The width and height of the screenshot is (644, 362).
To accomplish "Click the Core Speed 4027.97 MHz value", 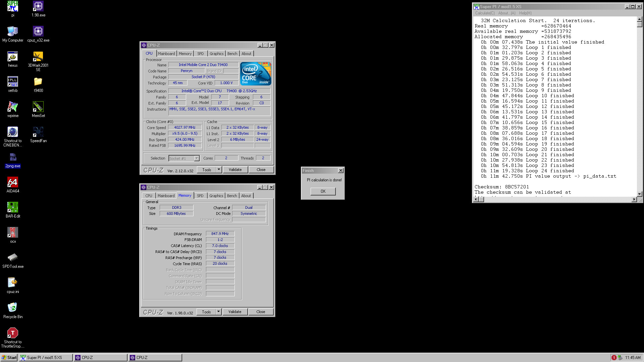I will pyautogui.click(x=185, y=127).
